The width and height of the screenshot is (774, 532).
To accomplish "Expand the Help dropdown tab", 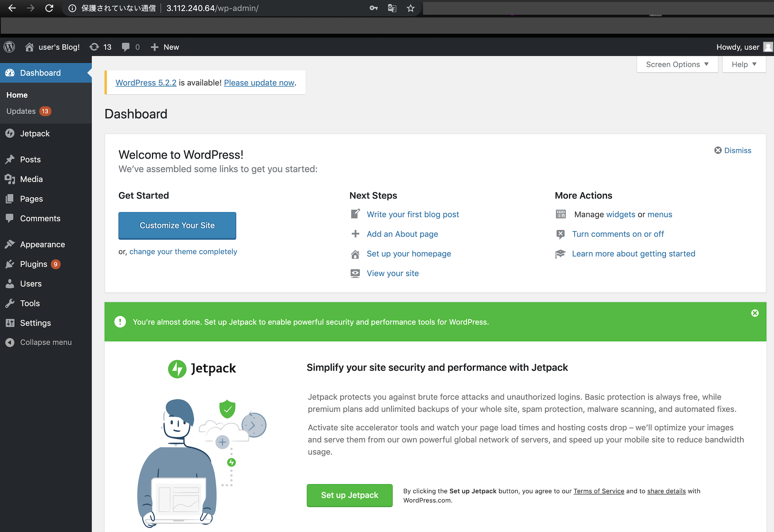I will 744,64.
